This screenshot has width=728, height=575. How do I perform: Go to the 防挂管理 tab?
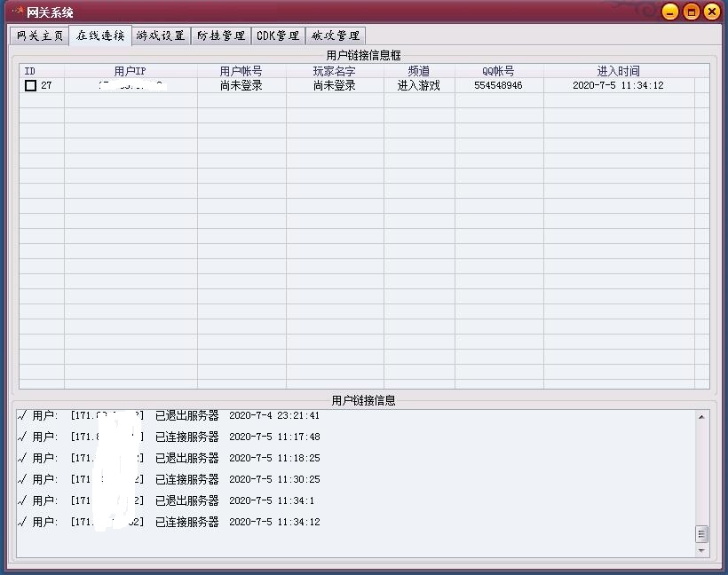221,35
